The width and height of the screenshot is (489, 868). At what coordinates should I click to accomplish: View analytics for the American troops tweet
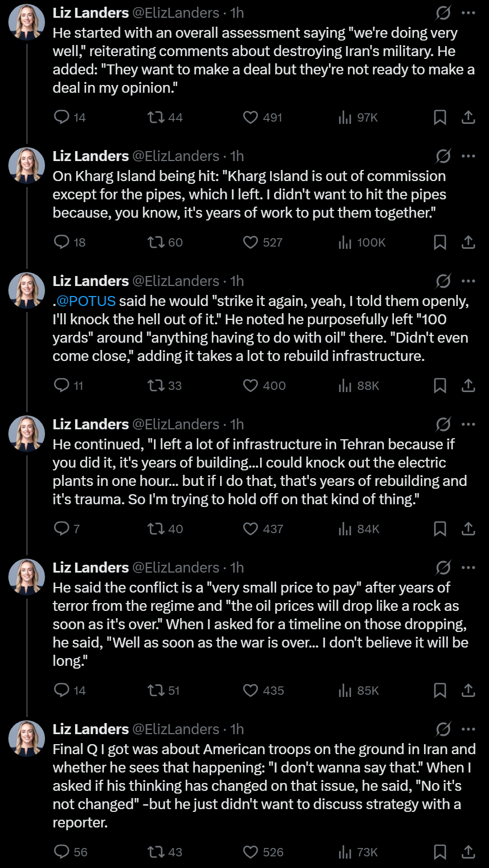(345, 852)
